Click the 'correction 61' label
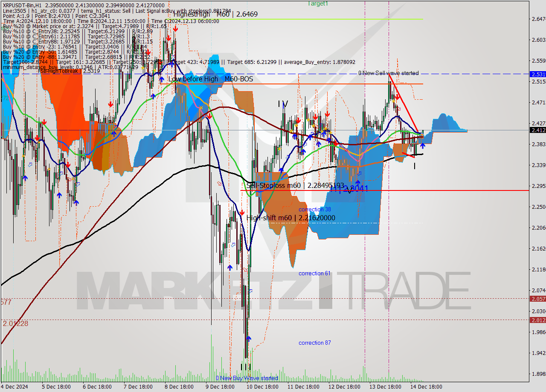This screenshot has width=546, height=392. (315, 274)
